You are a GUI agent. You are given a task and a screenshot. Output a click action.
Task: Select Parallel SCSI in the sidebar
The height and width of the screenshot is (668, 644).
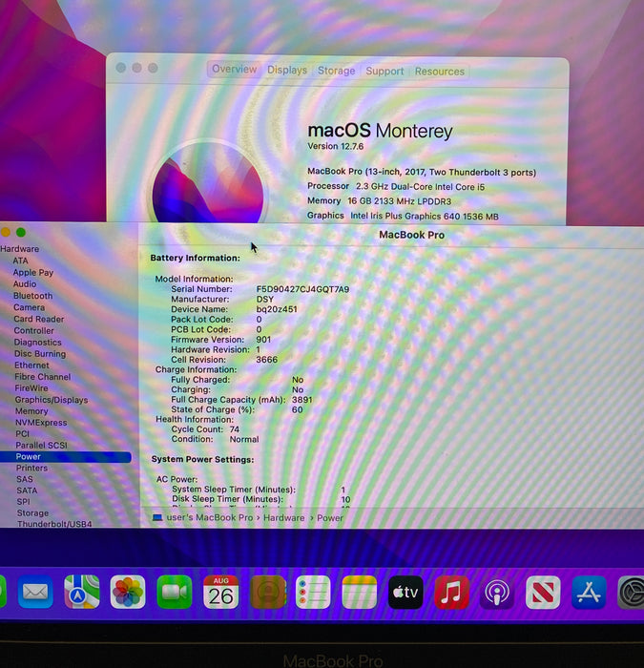41,446
